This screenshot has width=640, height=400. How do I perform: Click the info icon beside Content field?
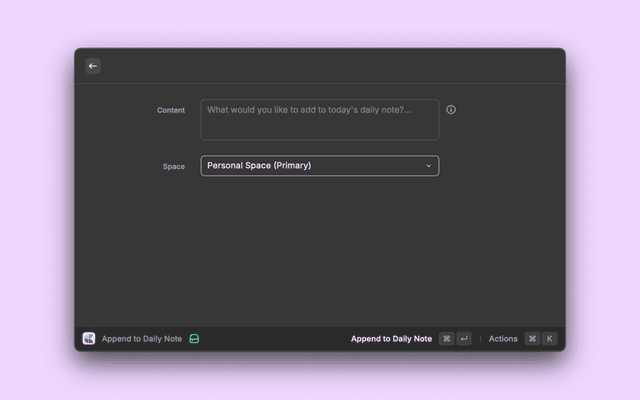tap(451, 110)
